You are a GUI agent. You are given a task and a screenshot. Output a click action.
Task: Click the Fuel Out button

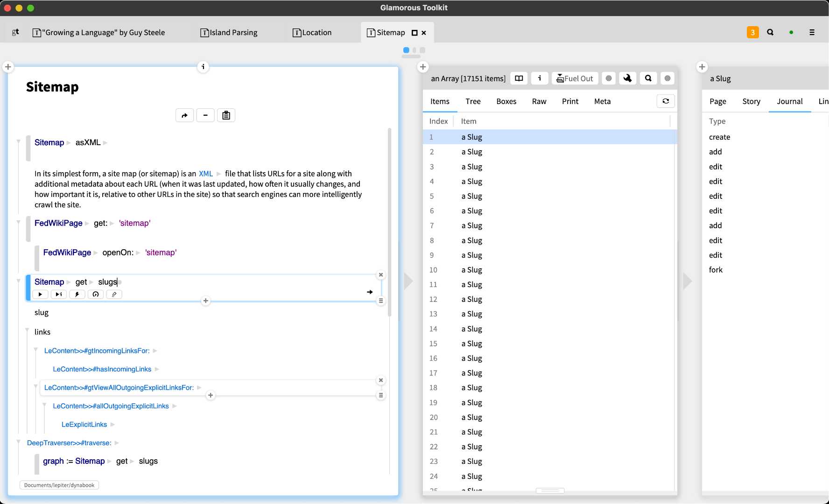click(x=575, y=78)
